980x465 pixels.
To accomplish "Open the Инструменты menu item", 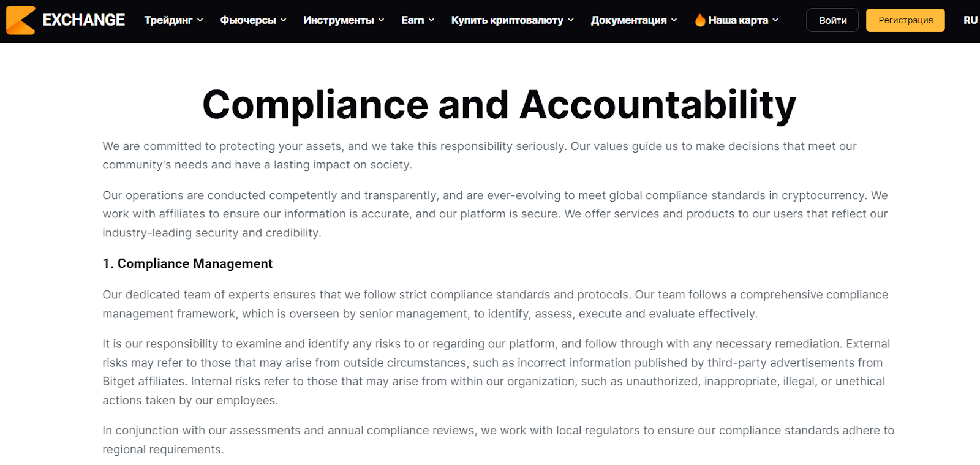I will [x=339, y=20].
